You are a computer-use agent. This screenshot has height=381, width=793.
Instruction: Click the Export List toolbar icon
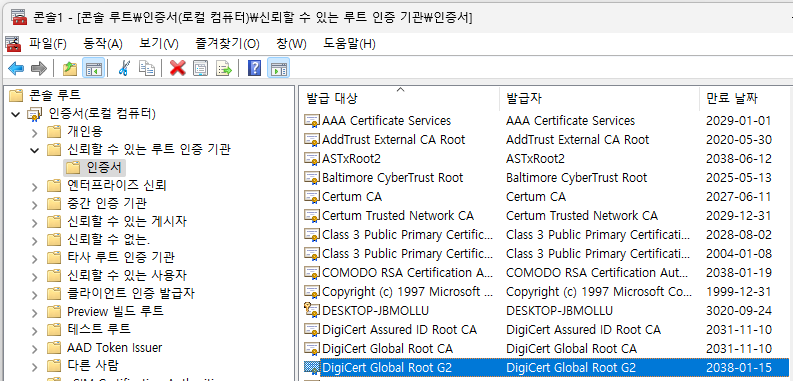(224, 68)
